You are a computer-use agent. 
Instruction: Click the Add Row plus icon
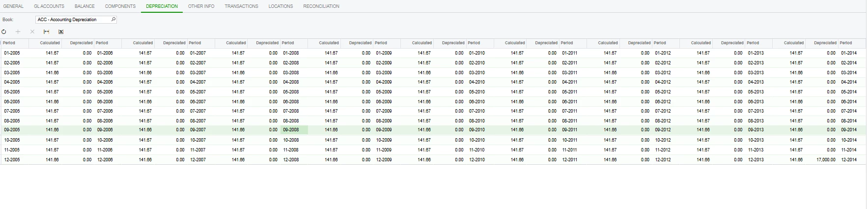click(x=18, y=31)
